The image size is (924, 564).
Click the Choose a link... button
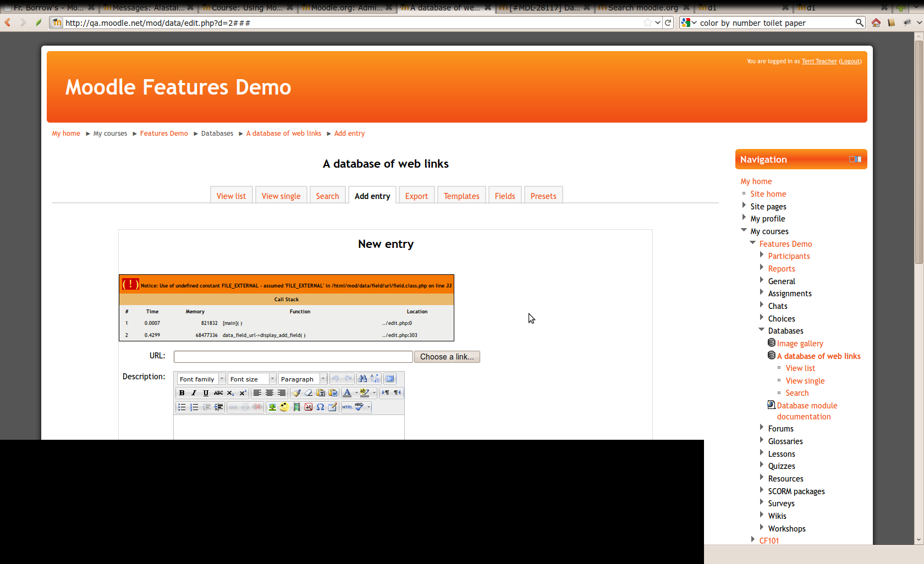pyautogui.click(x=447, y=357)
